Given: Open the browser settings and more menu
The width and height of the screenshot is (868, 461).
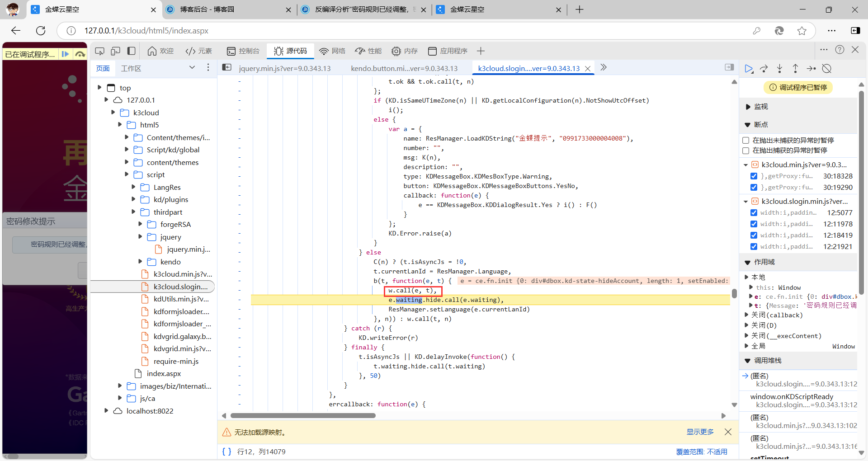Looking at the screenshot, I should coord(831,31).
